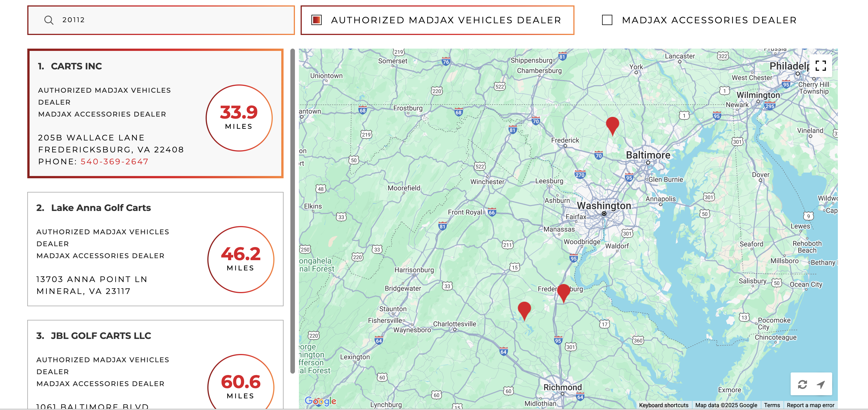
Task: Select the JBL GOLF CARTS LLC title
Action: pyautogui.click(x=101, y=336)
